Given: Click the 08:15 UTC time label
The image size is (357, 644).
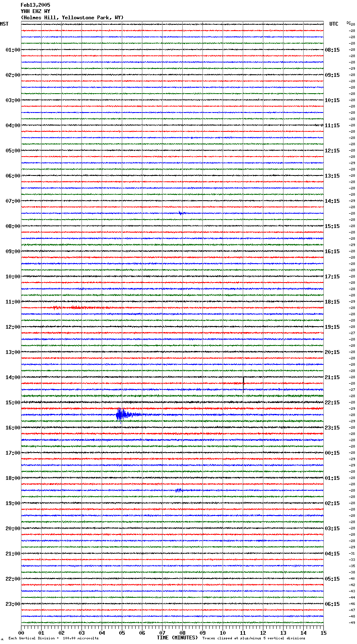Looking at the screenshot, I should coord(332,50).
